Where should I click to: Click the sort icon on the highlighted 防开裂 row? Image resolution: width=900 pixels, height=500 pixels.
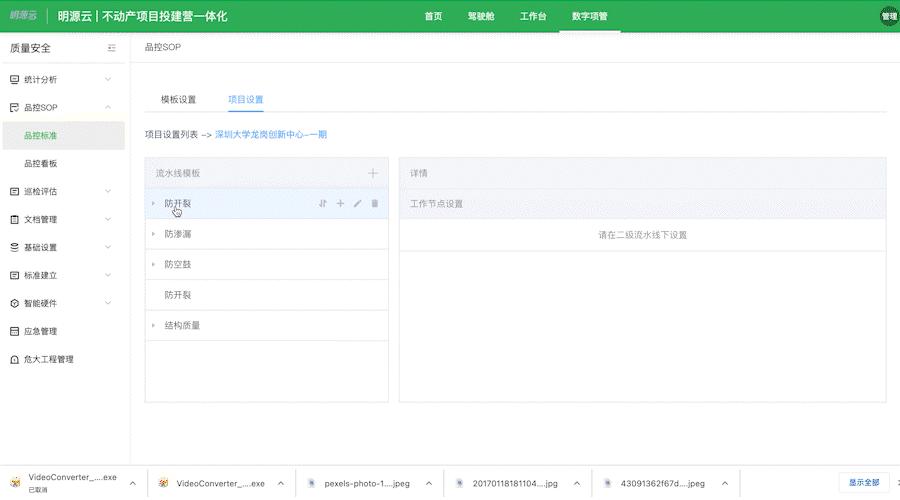click(323, 203)
